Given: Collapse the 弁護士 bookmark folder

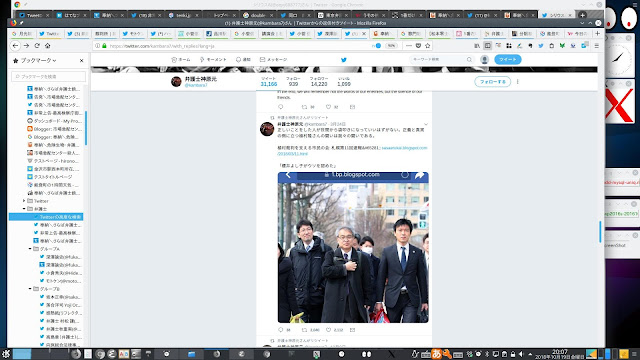Looking at the screenshot, I should click(x=24, y=209).
